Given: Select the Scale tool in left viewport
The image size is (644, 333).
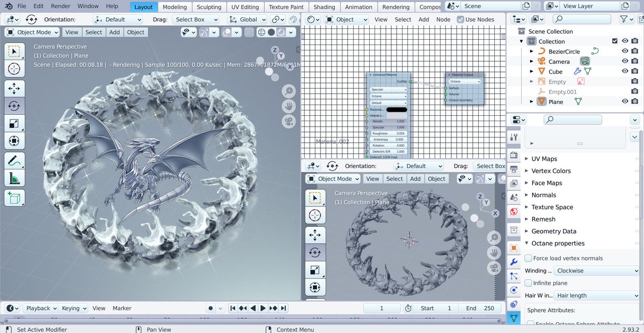Looking at the screenshot, I should coord(14,124).
